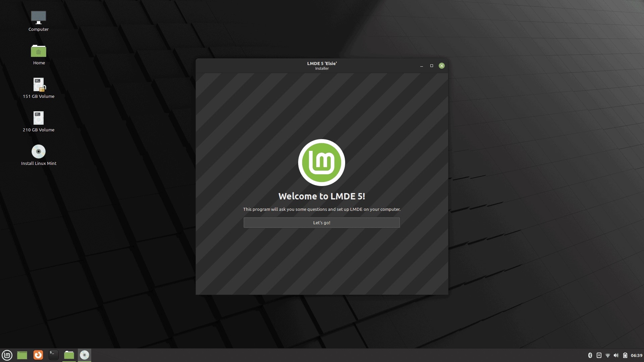Open the 06:39 clock calendar
The height and width of the screenshot is (362, 644).
636,355
